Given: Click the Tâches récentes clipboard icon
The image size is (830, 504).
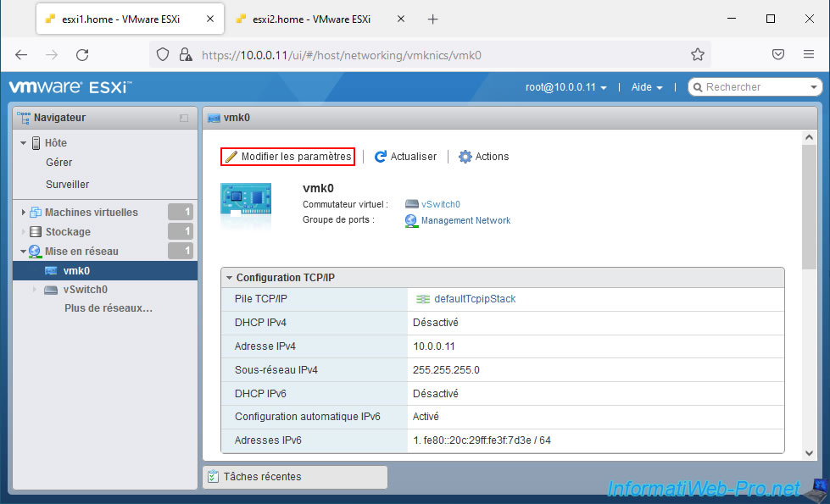Looking at the screenshot, I should click(213, 477).
